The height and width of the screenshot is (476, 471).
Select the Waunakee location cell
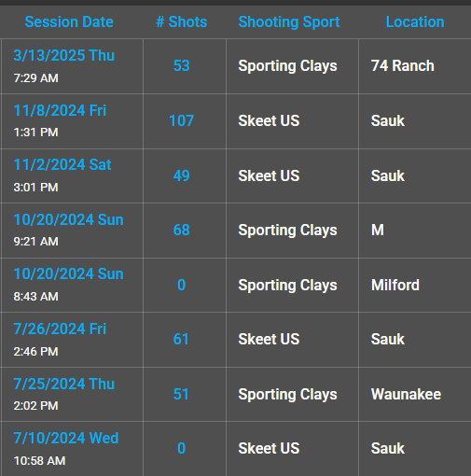click(x=406, y=394)
